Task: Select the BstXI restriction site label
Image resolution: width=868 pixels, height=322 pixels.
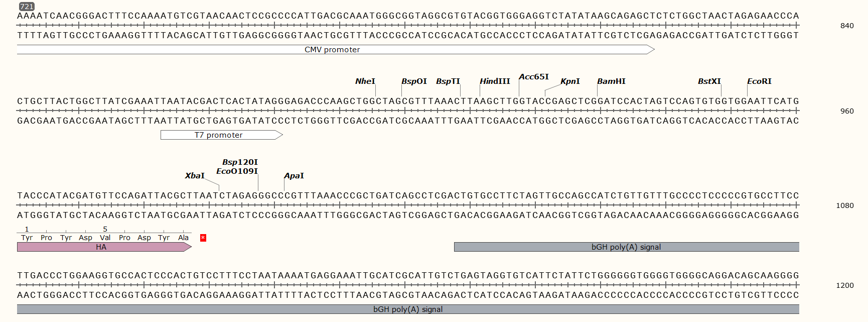Action: click(709, 81)
